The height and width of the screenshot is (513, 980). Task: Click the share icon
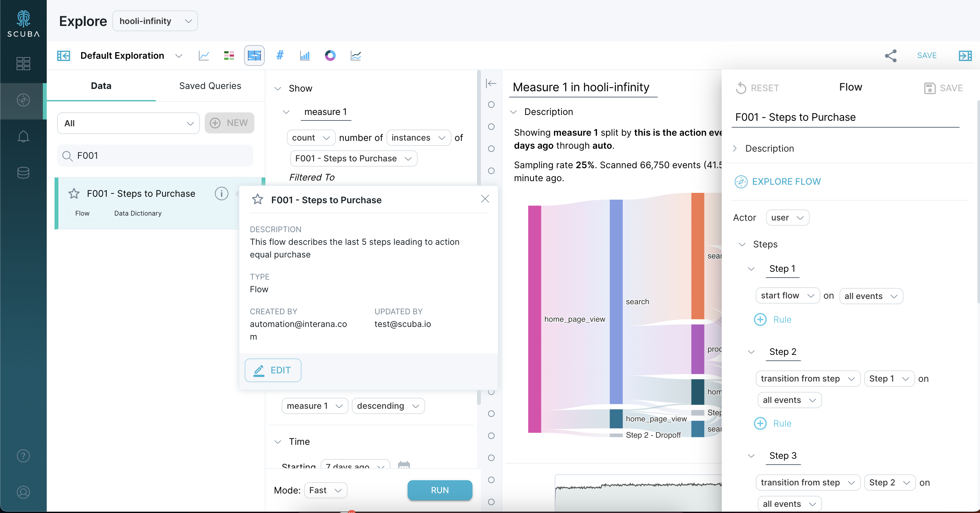point(890,56)
